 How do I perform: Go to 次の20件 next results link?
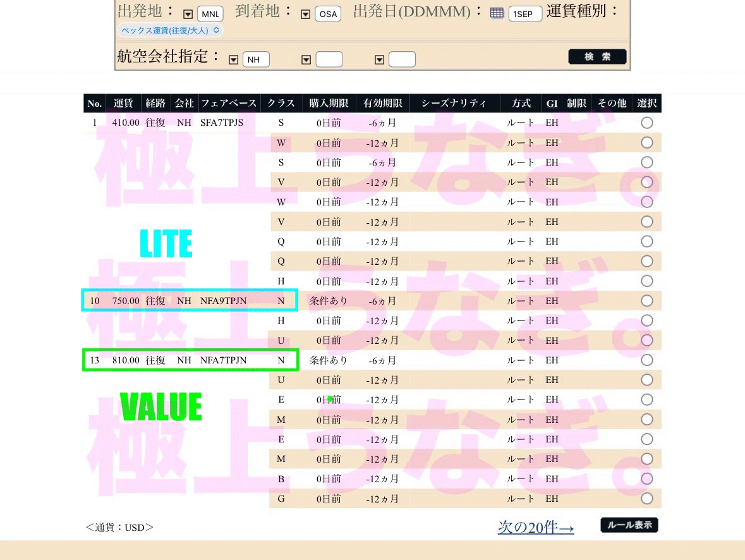click(x=536, y=527)
